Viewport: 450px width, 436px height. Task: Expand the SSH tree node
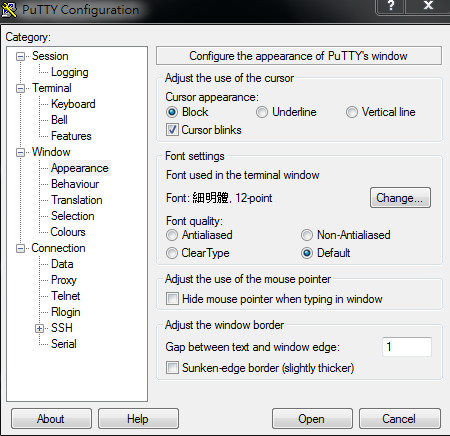click(39, 328)
